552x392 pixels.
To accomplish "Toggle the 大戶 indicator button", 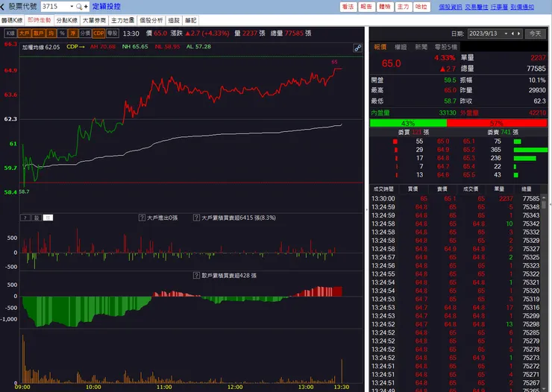I will coord(25,33).
